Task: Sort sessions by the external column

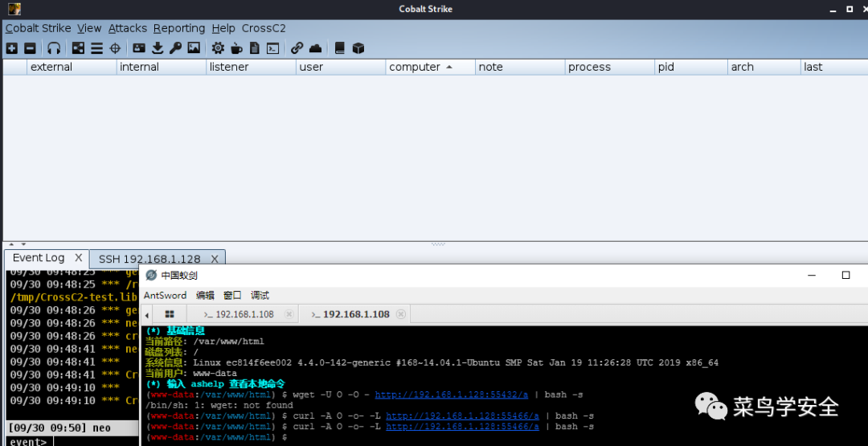Action: pyautogui.click(x=72, y=67)
